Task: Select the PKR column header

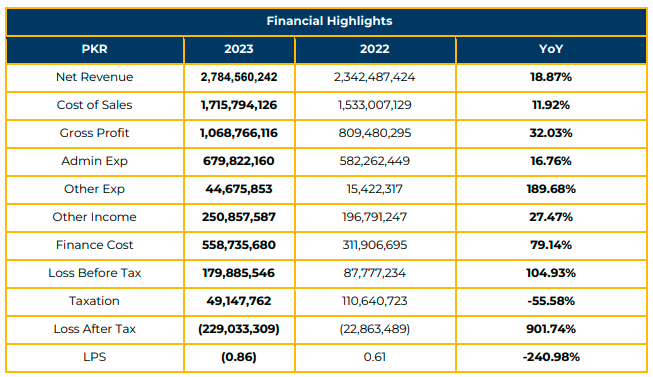Action: pyautogui.click(x=95, y=49)
